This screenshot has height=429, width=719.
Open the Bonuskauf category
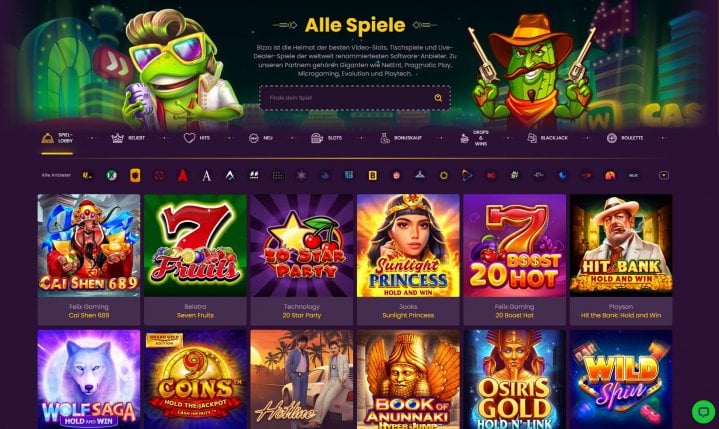401,138
